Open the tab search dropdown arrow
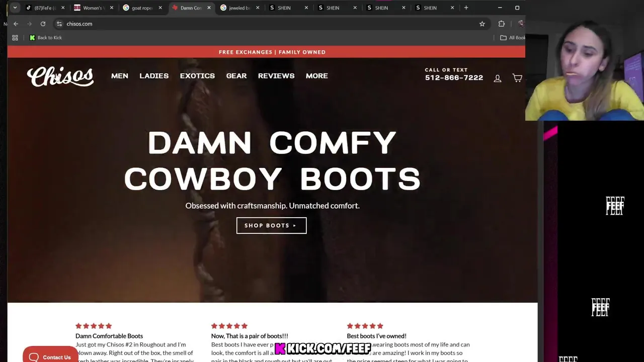The image size is (644, 362). 15,8
